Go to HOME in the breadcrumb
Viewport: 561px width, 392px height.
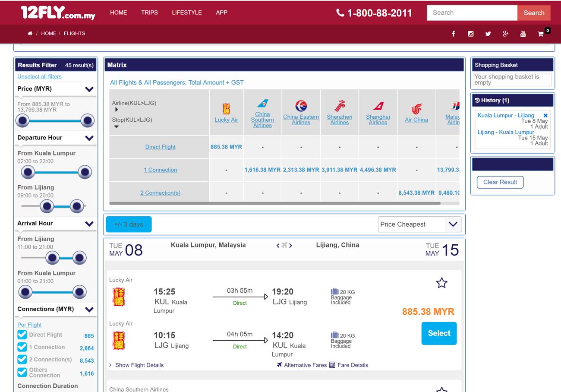(x=49, y=33)
